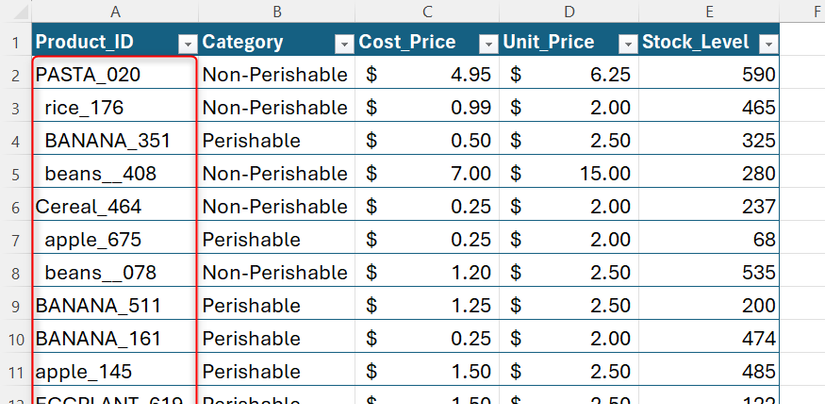This screenshot has width=825, height=404.
Task: Select row 5 header
Action: click(15, 174)
